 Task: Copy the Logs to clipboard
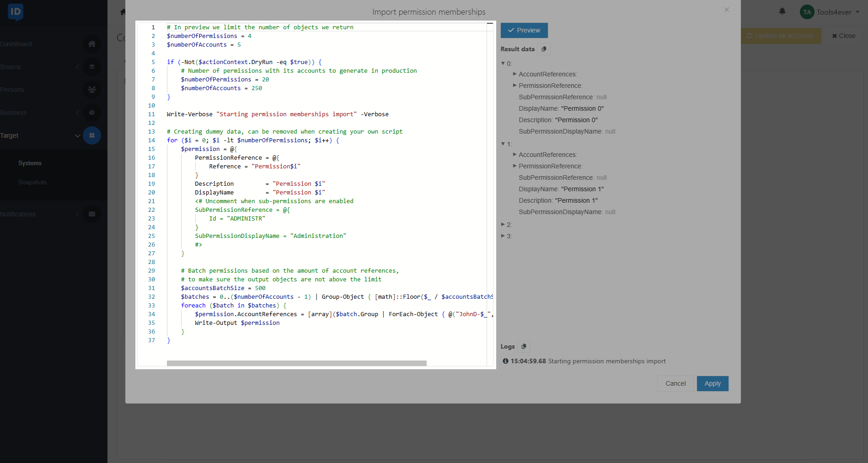[524, 346]
